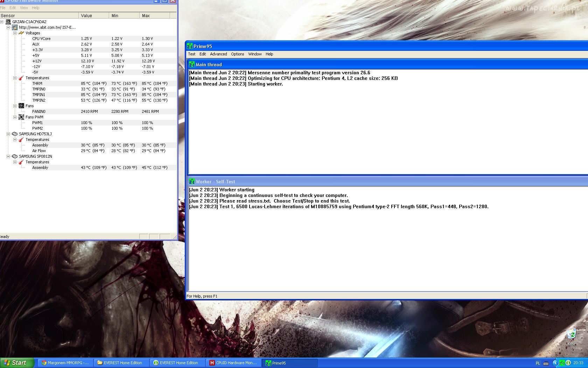Collapse the motherboard Temperatures section
The width and height of the screenshot is (588, 368).
(x=15, y=78)
